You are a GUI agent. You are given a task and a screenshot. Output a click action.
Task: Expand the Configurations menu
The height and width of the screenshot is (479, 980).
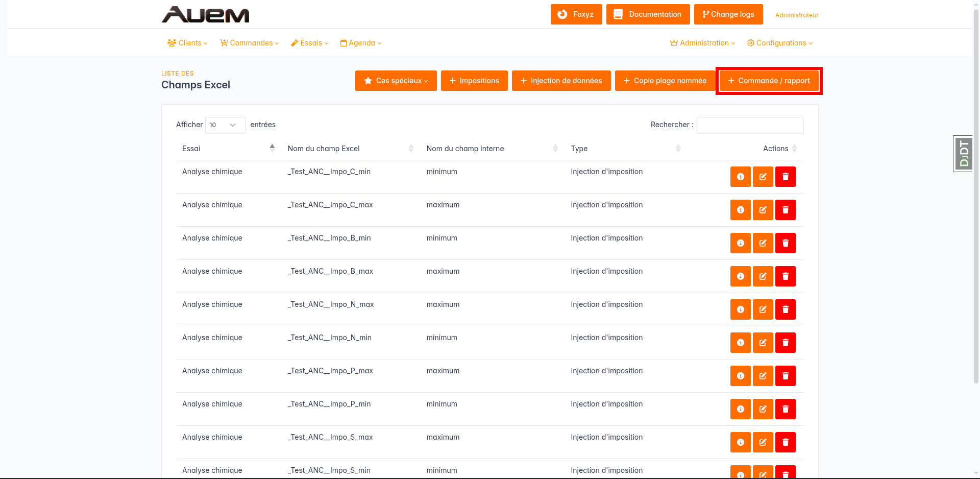779,43
